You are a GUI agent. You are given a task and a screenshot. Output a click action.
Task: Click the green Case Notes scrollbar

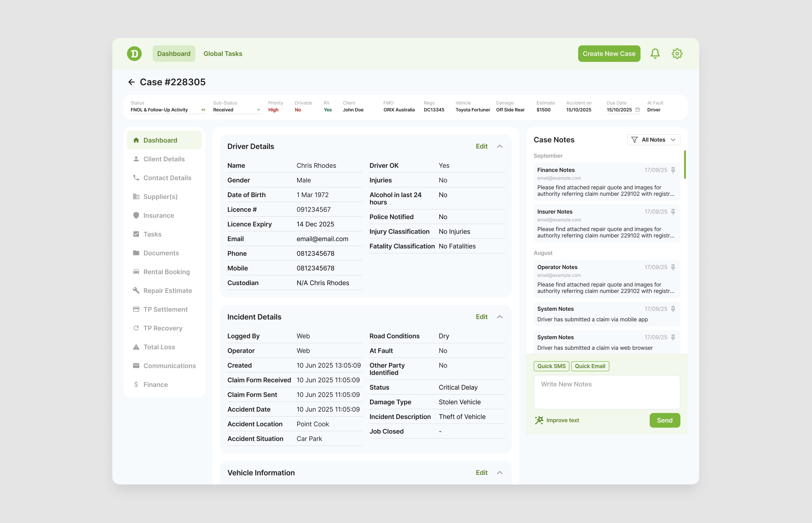pyautogui.click(x=685, y=164)
